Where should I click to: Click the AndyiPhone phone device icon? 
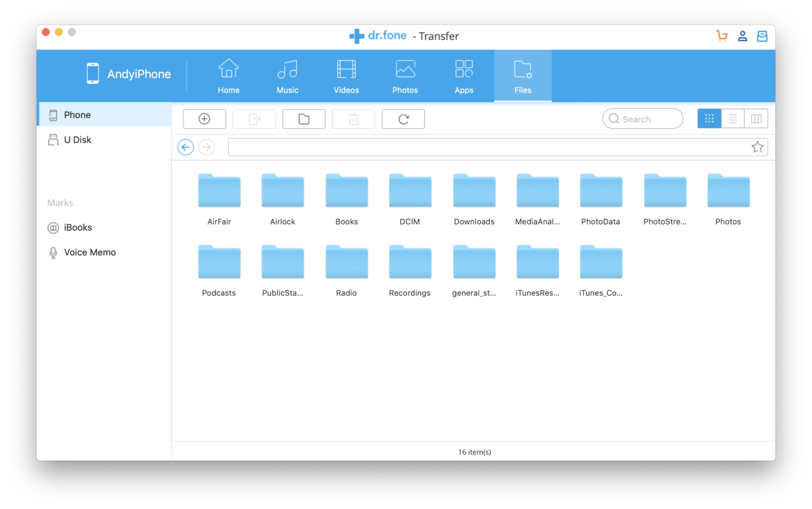coord(93,74)
